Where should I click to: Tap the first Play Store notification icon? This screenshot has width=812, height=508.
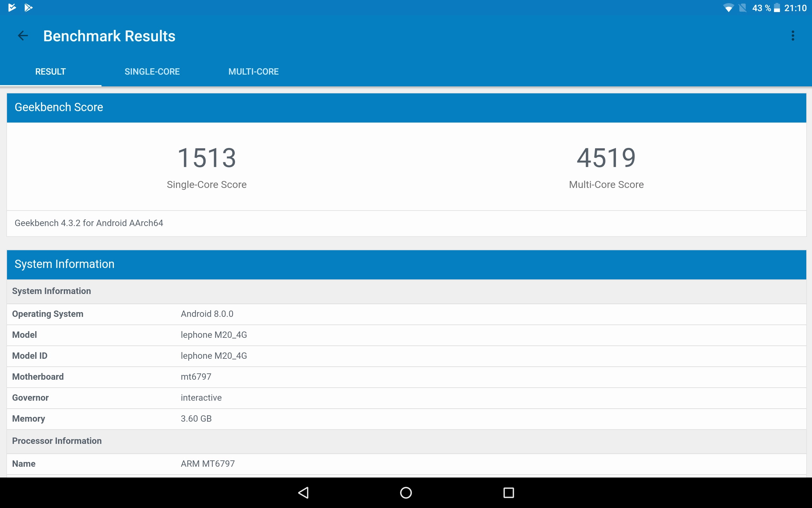click(12, 7)
